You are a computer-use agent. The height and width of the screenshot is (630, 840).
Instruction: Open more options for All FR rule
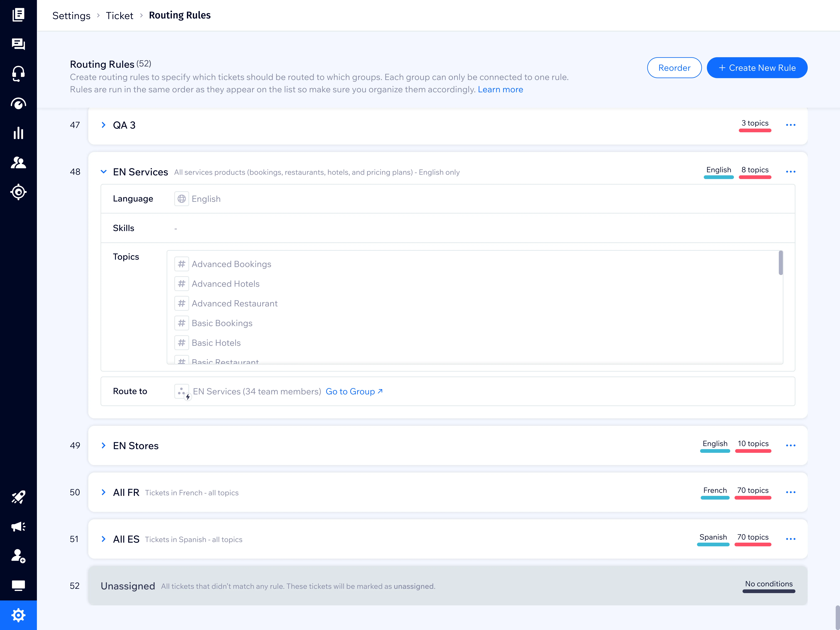pyautogui.click(x=791, y=492)
